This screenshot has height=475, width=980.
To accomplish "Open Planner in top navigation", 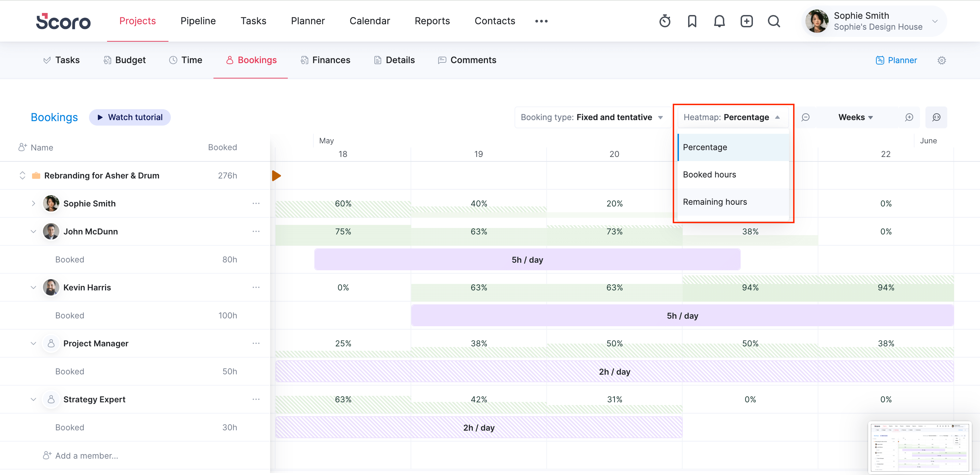I will coord(308,21).
